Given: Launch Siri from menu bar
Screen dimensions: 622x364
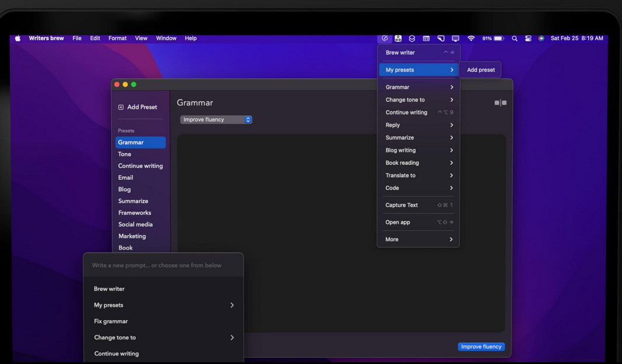Looking at the screenshot, I should 541,38.
